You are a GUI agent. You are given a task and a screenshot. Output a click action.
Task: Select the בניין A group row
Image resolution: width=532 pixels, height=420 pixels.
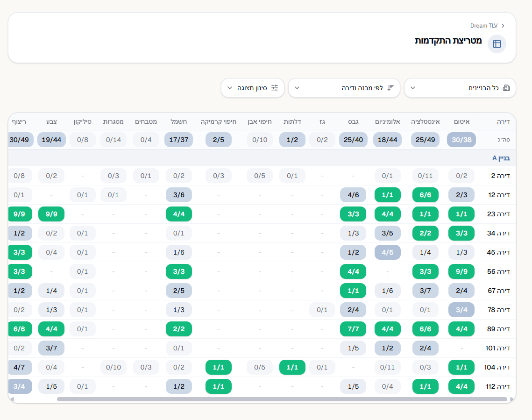click(x=262, y=158)
